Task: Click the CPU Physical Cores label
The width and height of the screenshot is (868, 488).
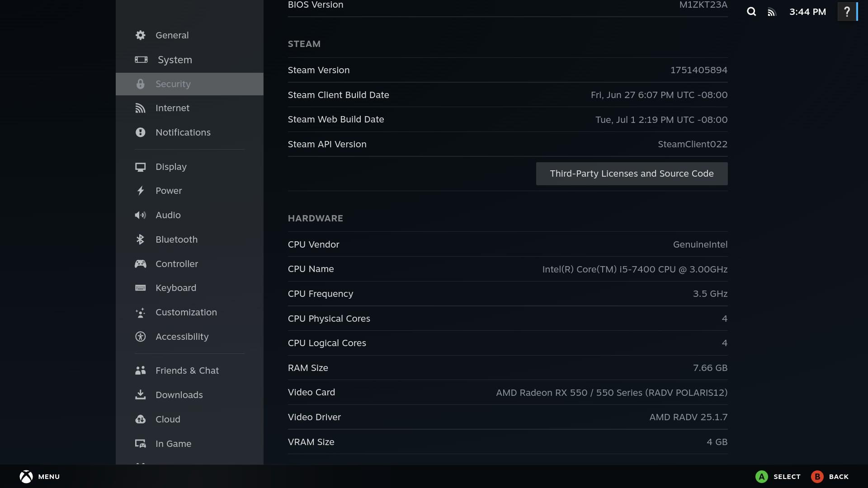Action: [x=329, y=319]
